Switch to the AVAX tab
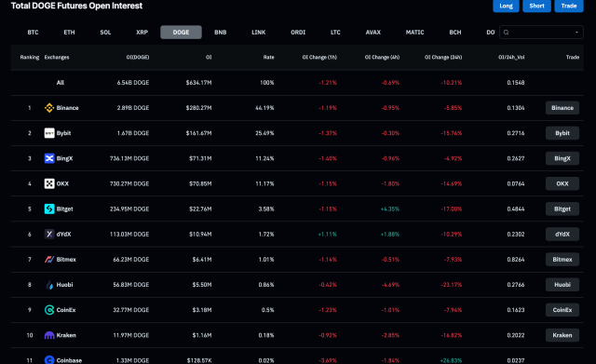The image size is (596, 364). 373,33
